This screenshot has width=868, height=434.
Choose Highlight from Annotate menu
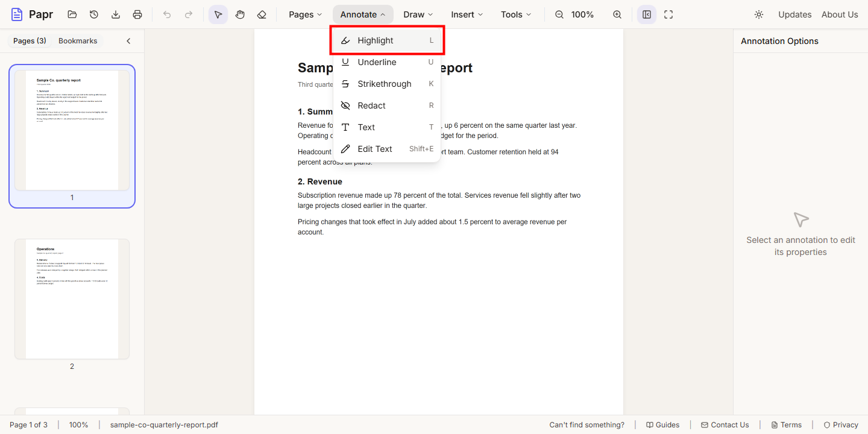tap(387, 40)
